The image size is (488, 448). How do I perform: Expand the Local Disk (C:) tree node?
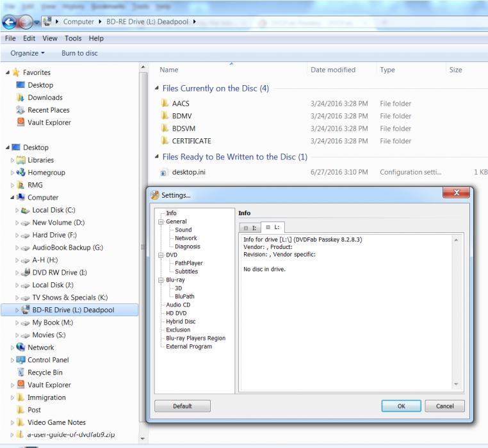coord(17,210)
